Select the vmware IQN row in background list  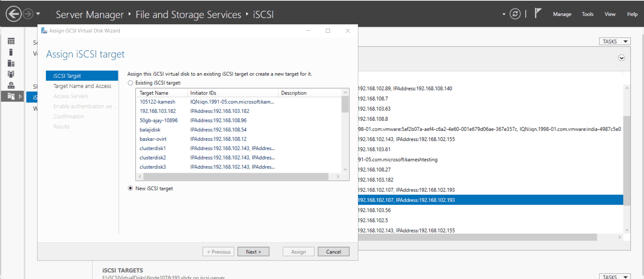pyautogui.click(x=490, y=129)
